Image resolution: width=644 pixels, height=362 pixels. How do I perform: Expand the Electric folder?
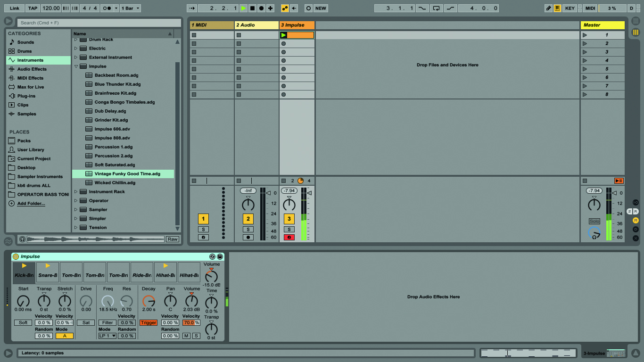tap(75, 48)
